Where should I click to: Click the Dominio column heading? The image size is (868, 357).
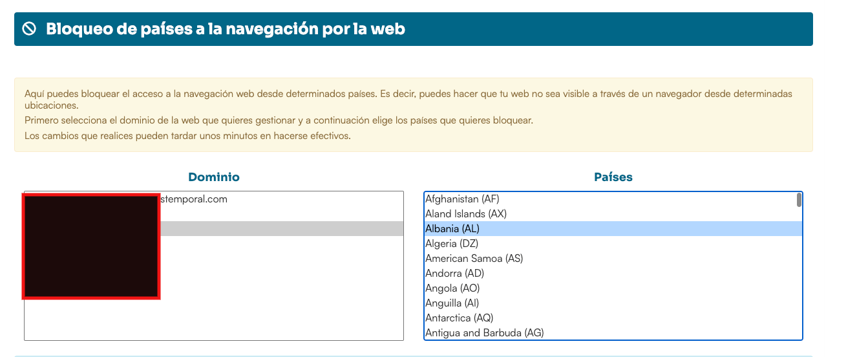click(214, 177)
